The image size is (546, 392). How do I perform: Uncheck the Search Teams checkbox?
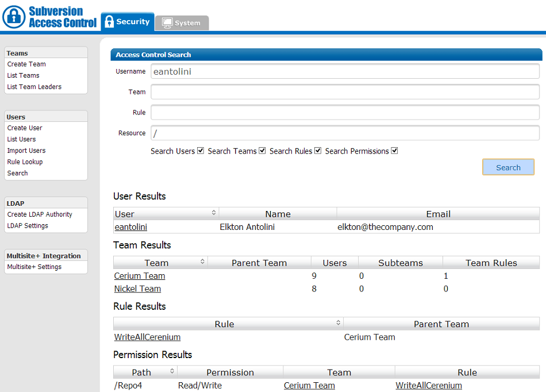(262, 151)
